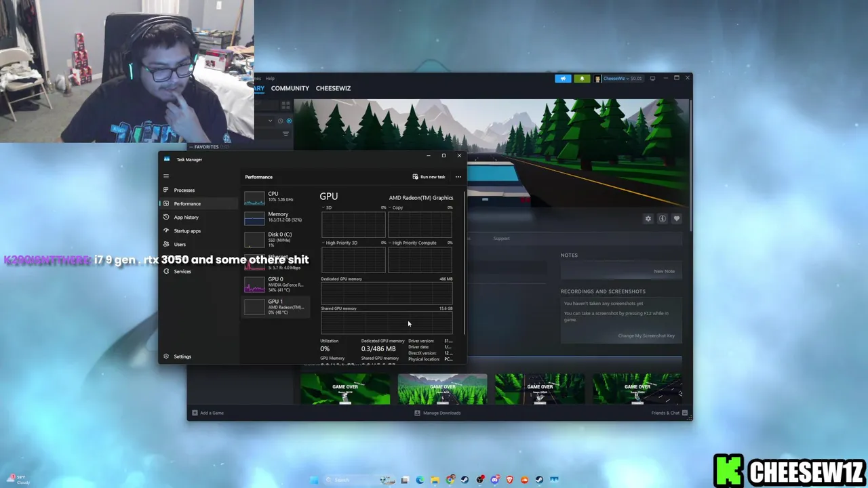Select CPU performance graph entry
The image size is (868, 488).
(276, 197)
